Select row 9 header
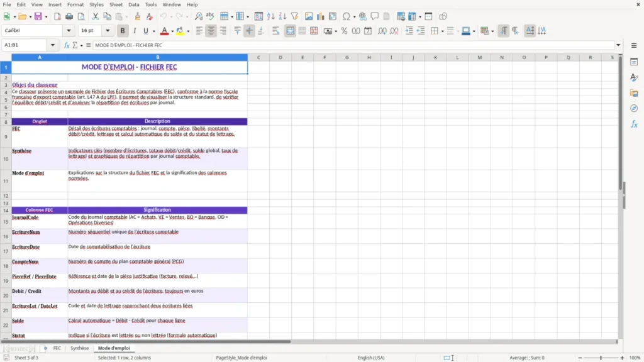This screenshot has width=644, height=362. tap(6, 136)
